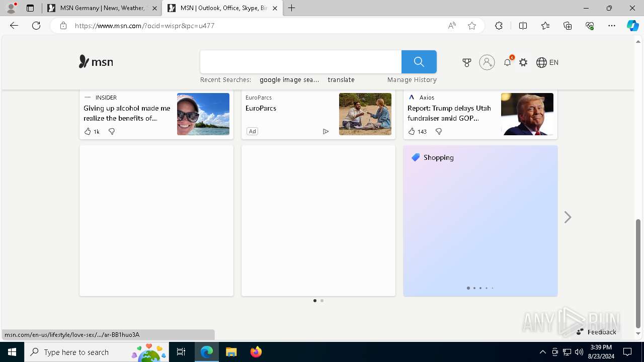Open the Axios Trump delays Utah fundraiser headline

tap(449, 113)
